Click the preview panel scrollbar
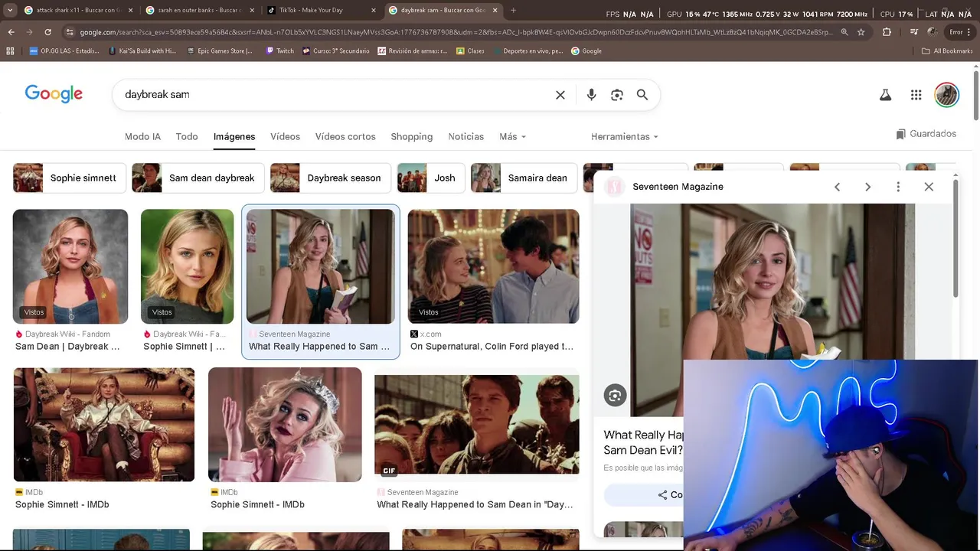The height and width of the screenshot is (551, 980). tap(955, 237)
